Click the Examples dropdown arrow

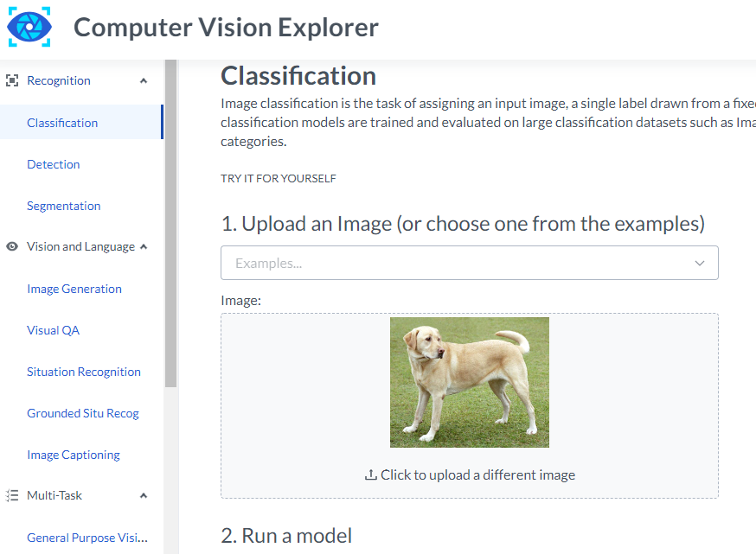point(700,263)
